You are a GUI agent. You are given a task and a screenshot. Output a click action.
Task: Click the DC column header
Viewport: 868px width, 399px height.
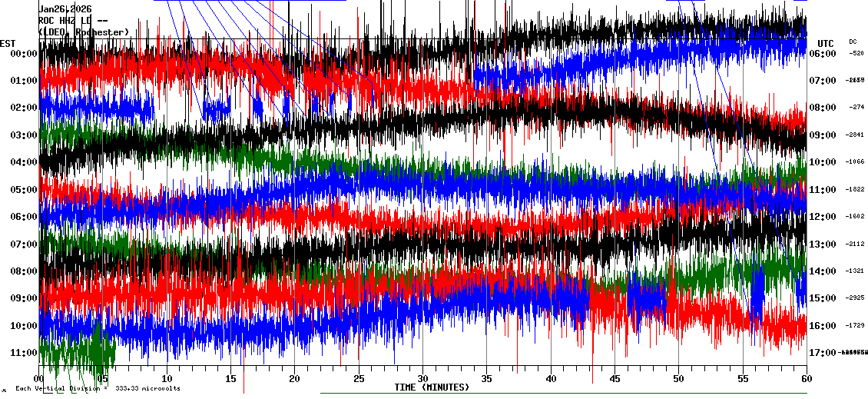[x=853, y=42]
